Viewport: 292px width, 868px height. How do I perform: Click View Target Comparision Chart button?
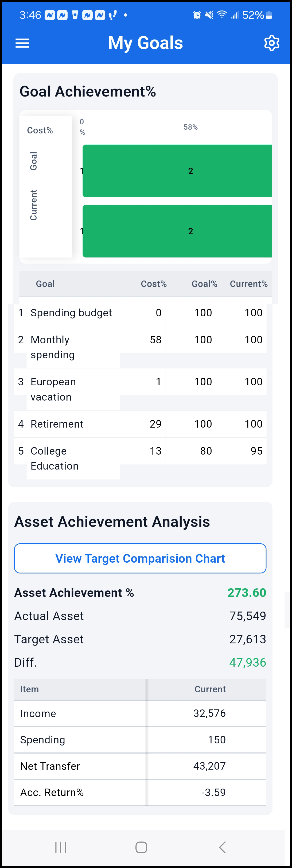point(140,558)
